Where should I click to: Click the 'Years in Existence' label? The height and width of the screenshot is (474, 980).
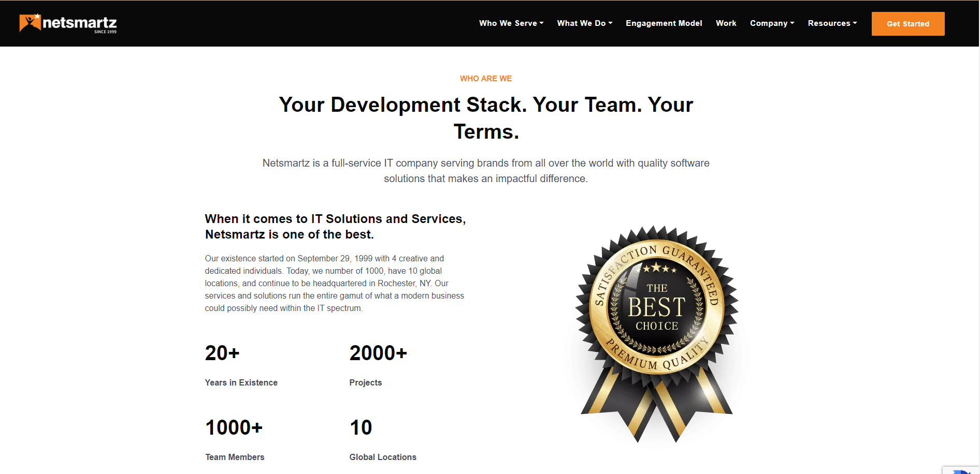point(241,382)
